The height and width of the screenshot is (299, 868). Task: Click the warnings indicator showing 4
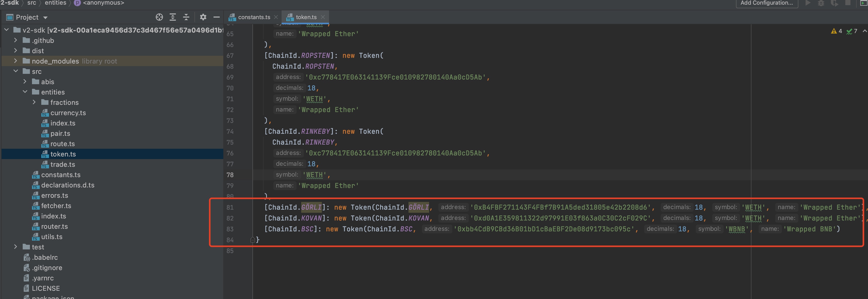(x=836, y=31)
